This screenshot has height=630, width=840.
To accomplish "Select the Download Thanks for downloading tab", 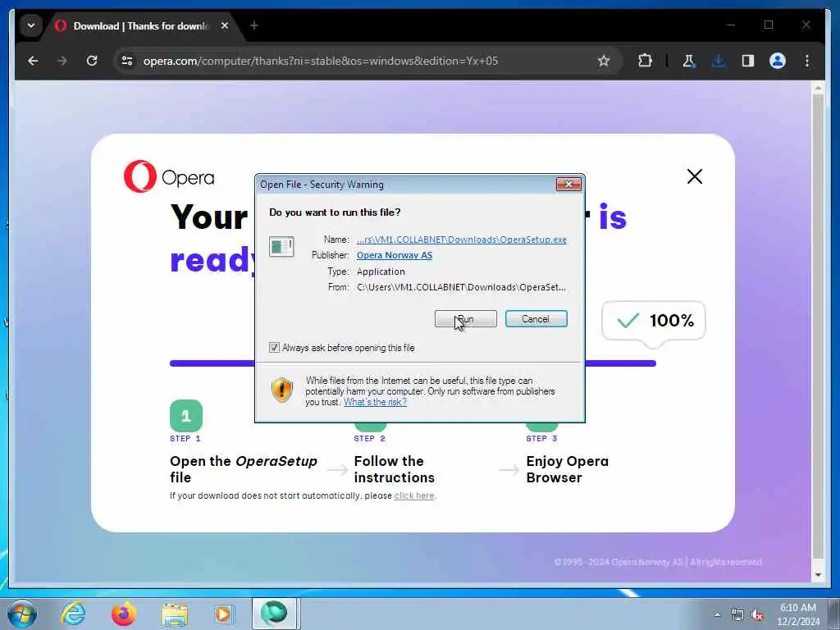I will coord(140,25).
